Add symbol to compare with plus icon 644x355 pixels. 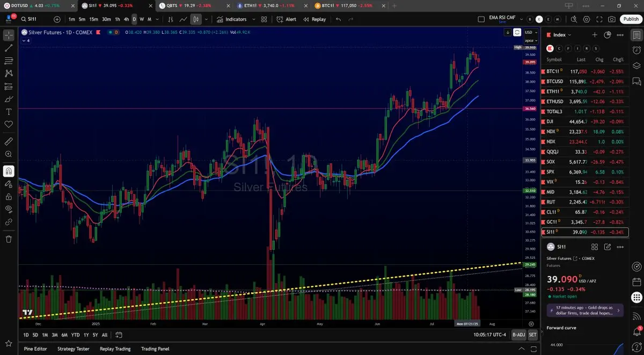click(57, 19)
